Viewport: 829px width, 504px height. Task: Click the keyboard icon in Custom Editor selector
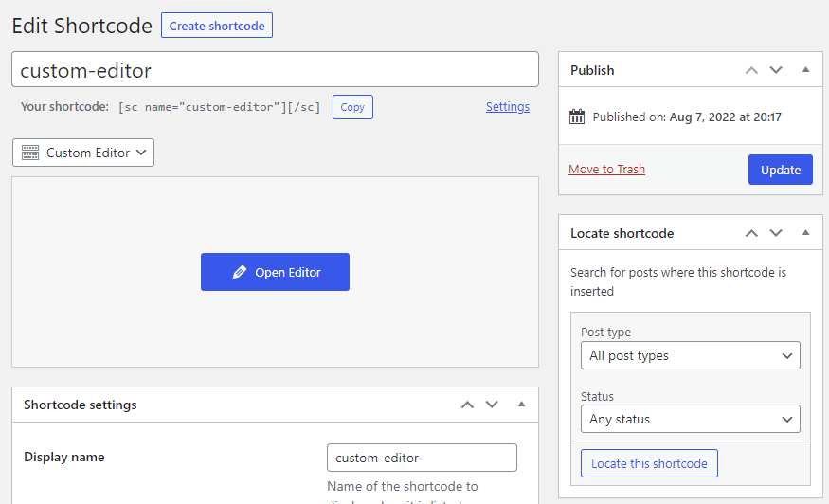click(x=30, y=153)
